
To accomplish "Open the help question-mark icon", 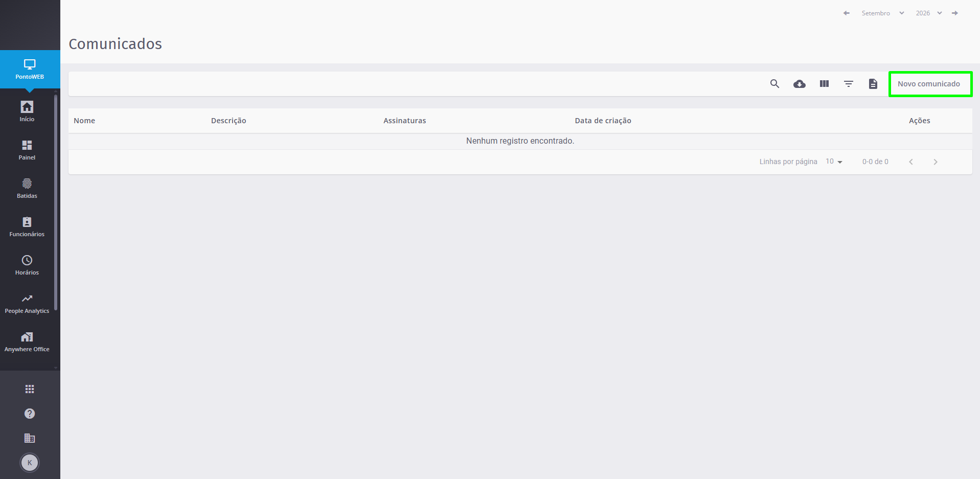I will coord(30,414).
